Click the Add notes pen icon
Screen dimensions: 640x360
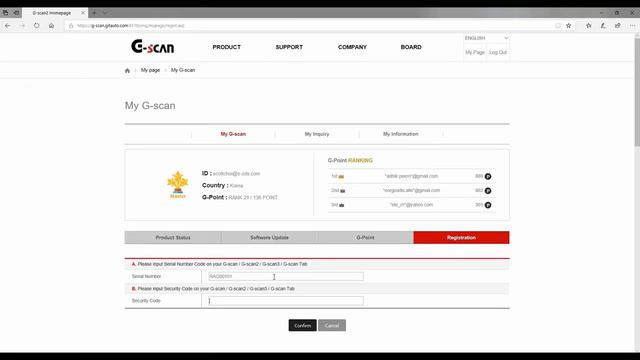pyautogui.click(x=603, y=26)
